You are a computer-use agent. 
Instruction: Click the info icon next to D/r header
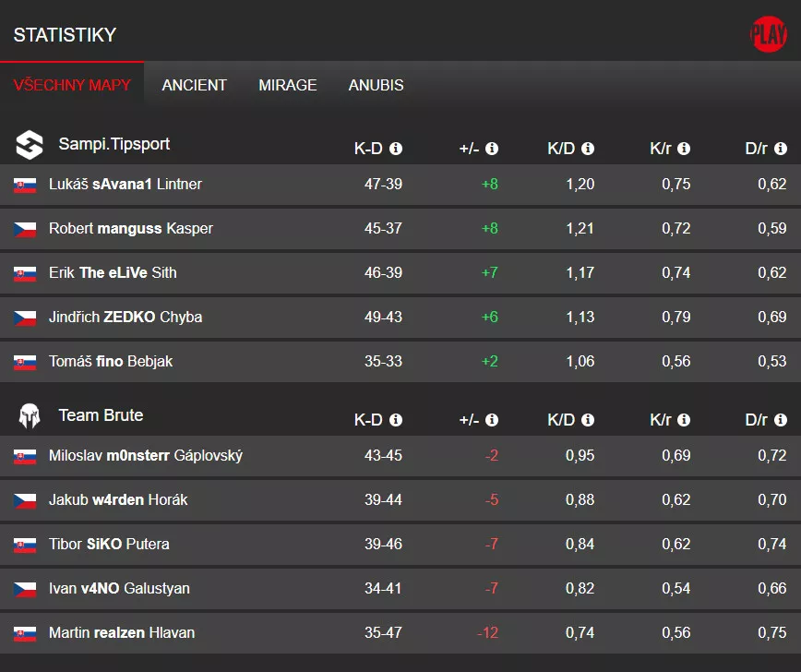[x=781, y=148]
